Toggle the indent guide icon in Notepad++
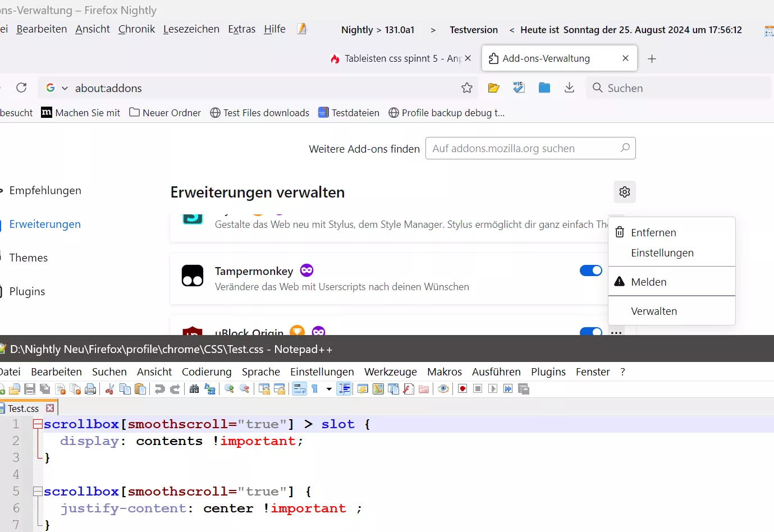 tap(344, 389)
